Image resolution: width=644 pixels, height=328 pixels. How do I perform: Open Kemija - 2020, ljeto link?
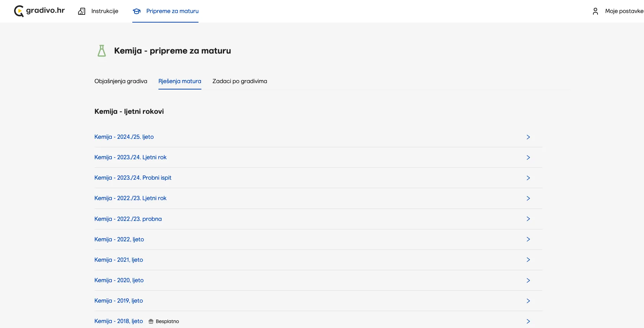119,280
